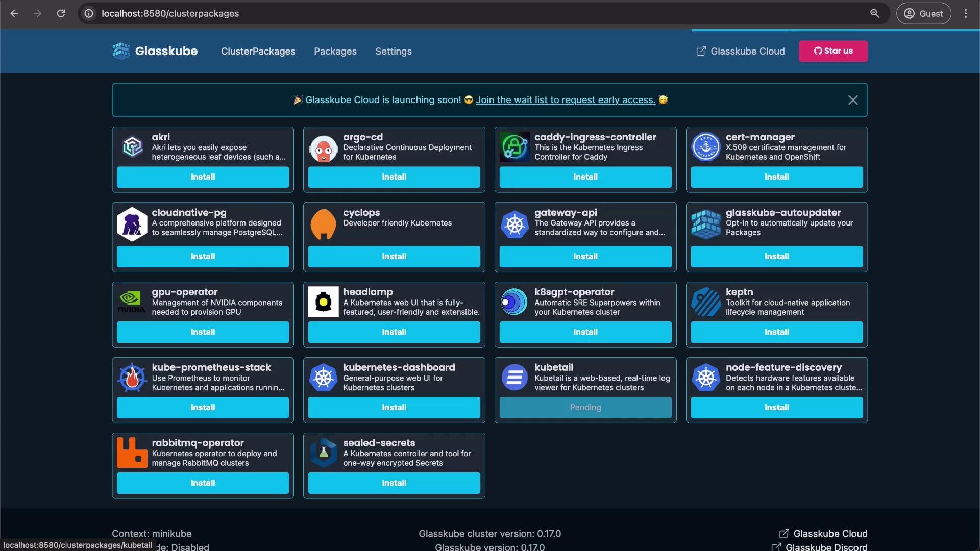
Task: Open the browser three-dot menu
Action: pyautogui.click(x=966, y=14)
